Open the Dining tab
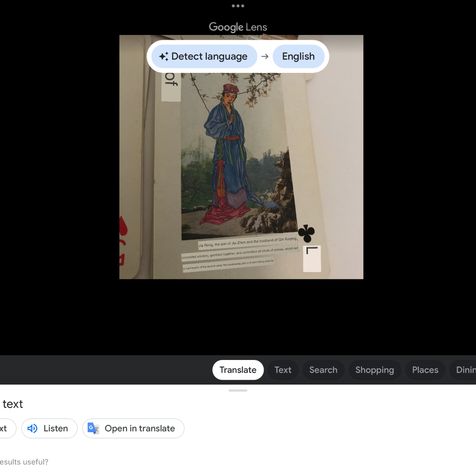This screenshot has height=476, width=476. tap(466, 370)
